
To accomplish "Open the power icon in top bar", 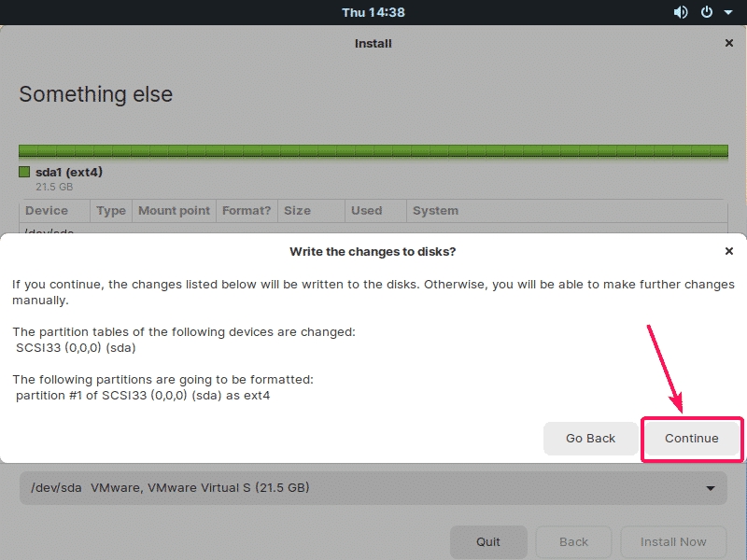I will (707, 12).
